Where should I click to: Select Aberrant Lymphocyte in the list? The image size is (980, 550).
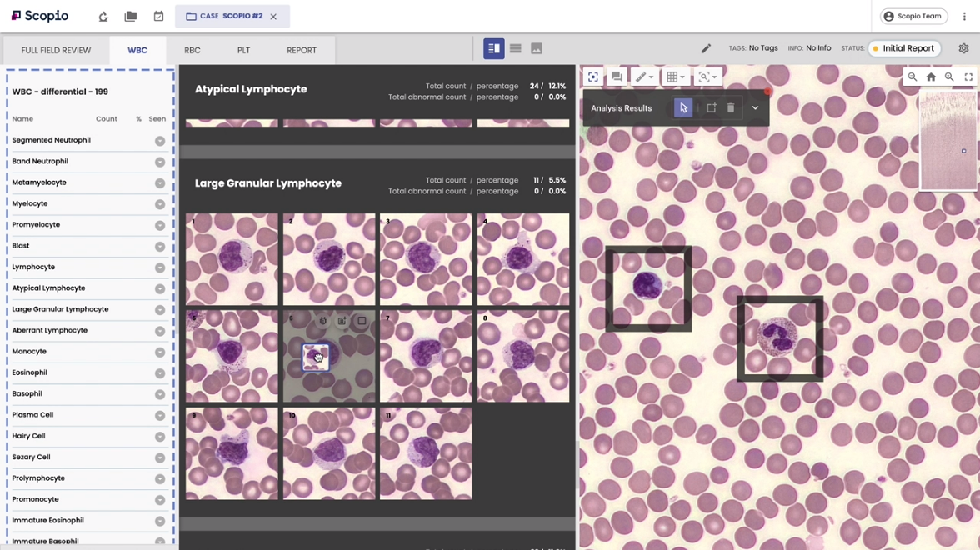pyautogui.click(x=49, y=330)
